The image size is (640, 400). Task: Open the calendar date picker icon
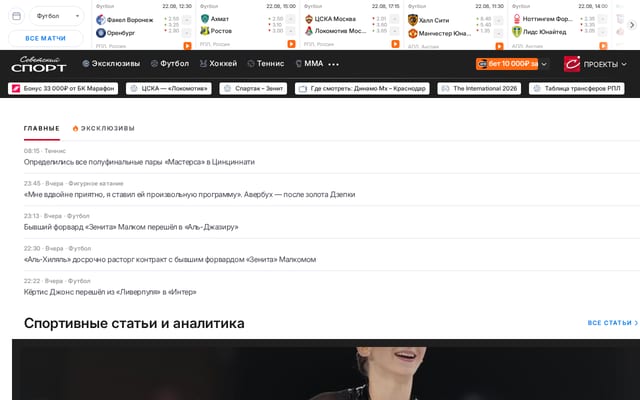(16, 16)
